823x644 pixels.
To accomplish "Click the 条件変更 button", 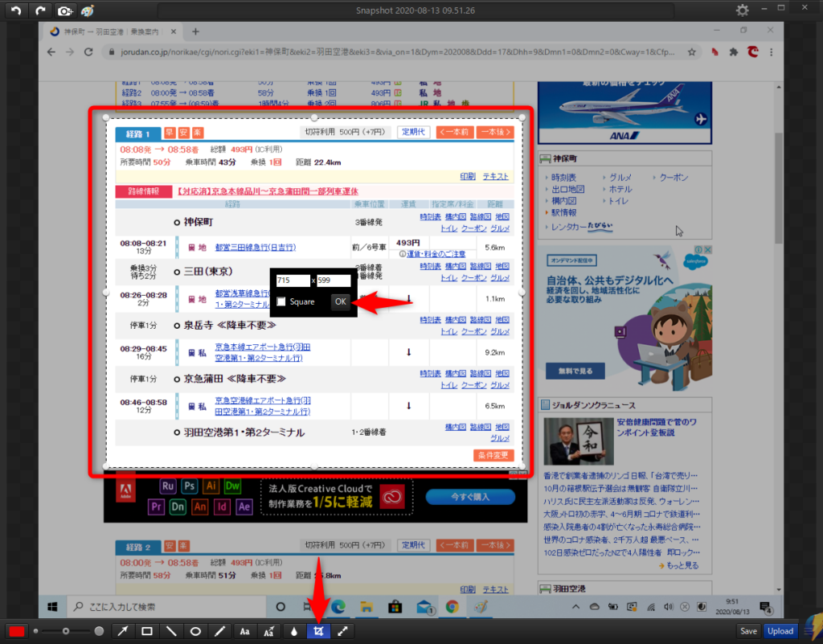I will pyautogui.click(x=493, y=455).
